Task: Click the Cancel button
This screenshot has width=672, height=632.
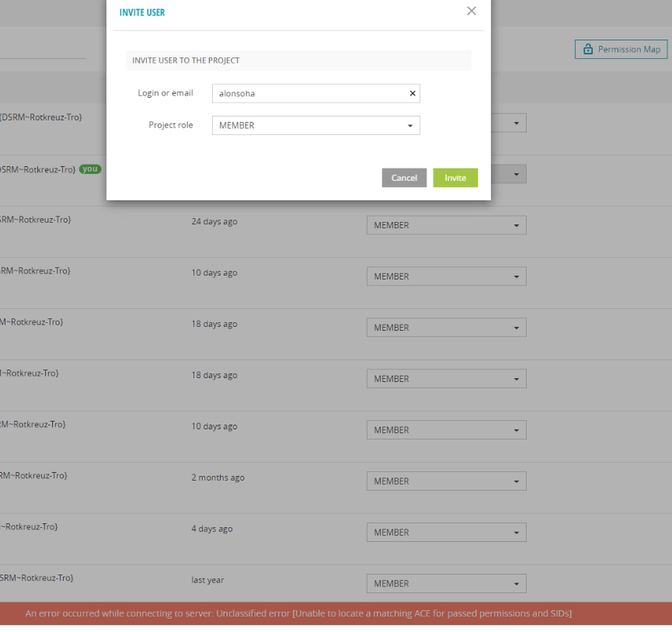Action: (404, 178)
